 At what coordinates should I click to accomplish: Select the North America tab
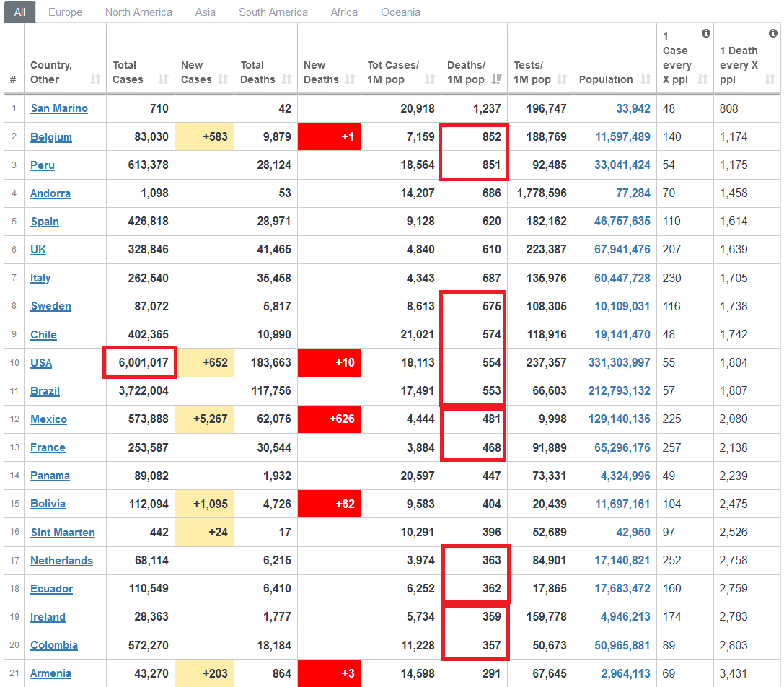click(138, 12)
